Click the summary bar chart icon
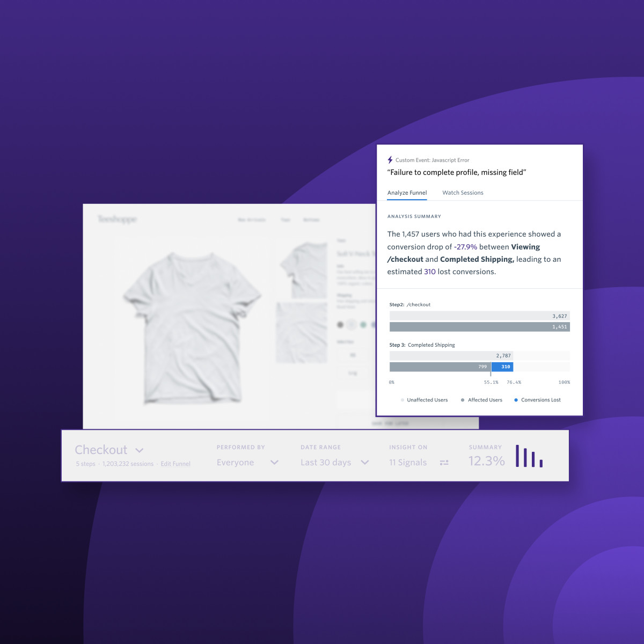Viewport: 644px width, 644px height. (529, 456)
